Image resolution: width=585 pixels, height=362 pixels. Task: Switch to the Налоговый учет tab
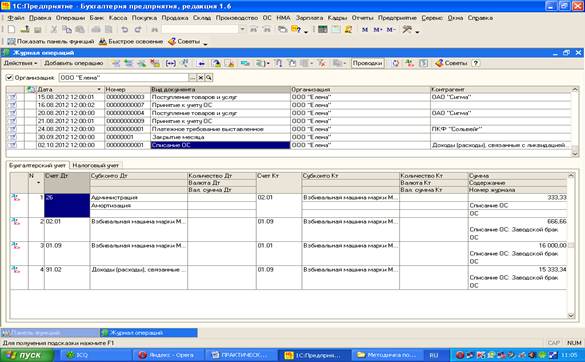[96, 165]
